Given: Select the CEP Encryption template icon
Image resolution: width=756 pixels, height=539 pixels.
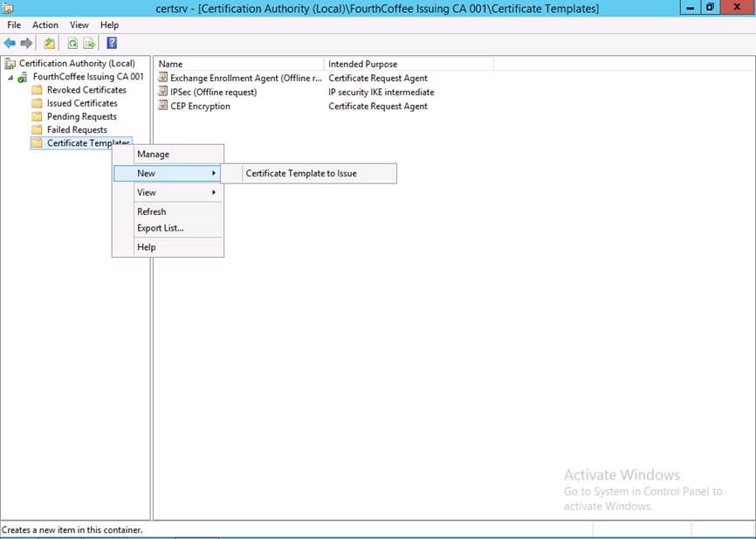Looking at the screenshot, I should coord(162,106).
